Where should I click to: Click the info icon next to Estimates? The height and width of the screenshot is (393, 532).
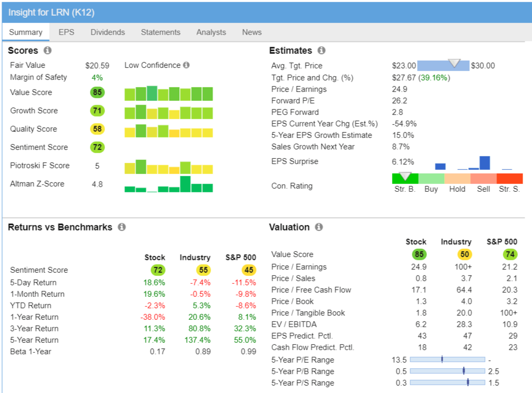321,50
